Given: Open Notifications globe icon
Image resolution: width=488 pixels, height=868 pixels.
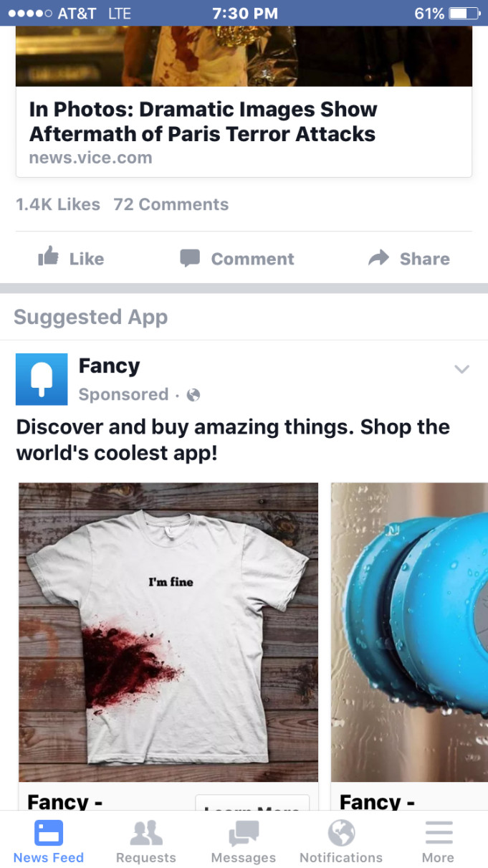Looking at the screenshot, I should pyautogui.click(x=341, y=833).
